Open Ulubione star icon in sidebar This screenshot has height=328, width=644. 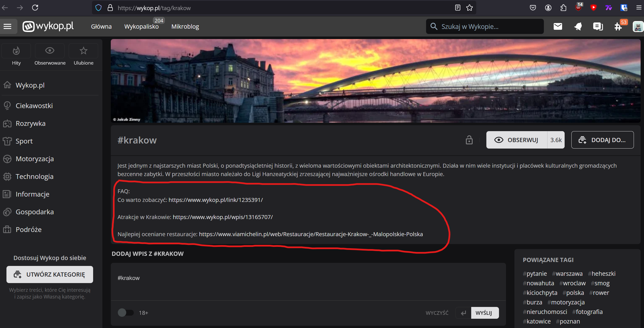tap(83, 51)
